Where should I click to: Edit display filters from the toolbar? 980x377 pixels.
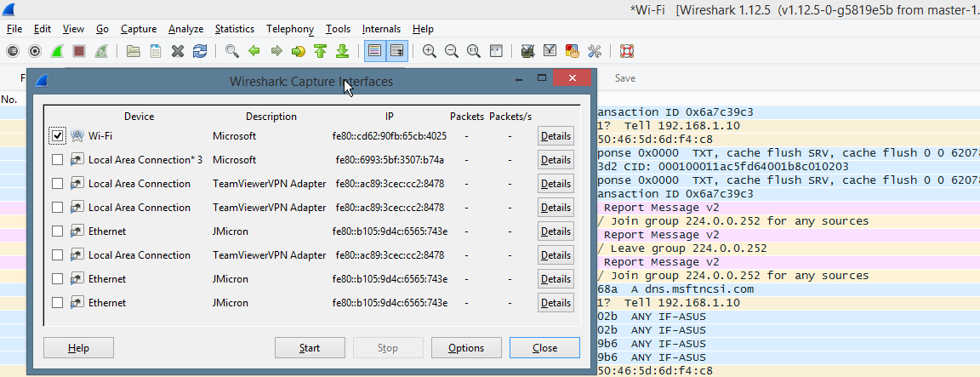coord(550,51)
